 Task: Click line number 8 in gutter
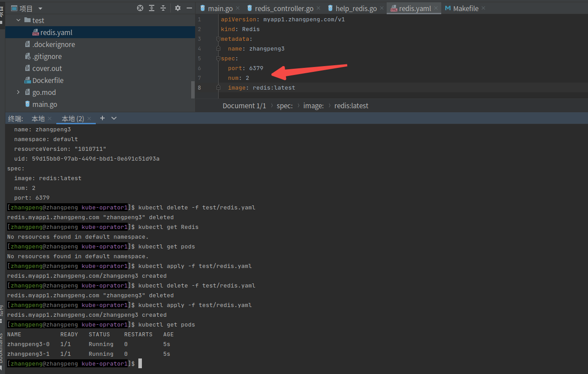[x=199, y=88]
